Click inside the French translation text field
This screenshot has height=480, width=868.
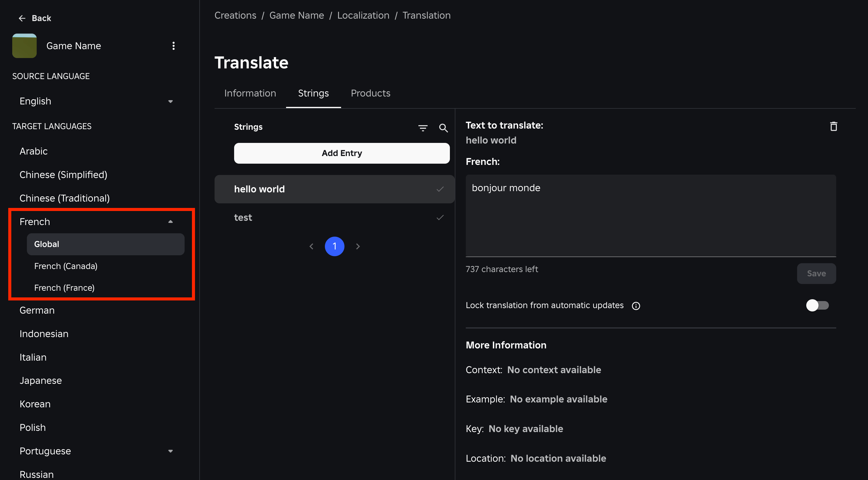pos(650,216)
